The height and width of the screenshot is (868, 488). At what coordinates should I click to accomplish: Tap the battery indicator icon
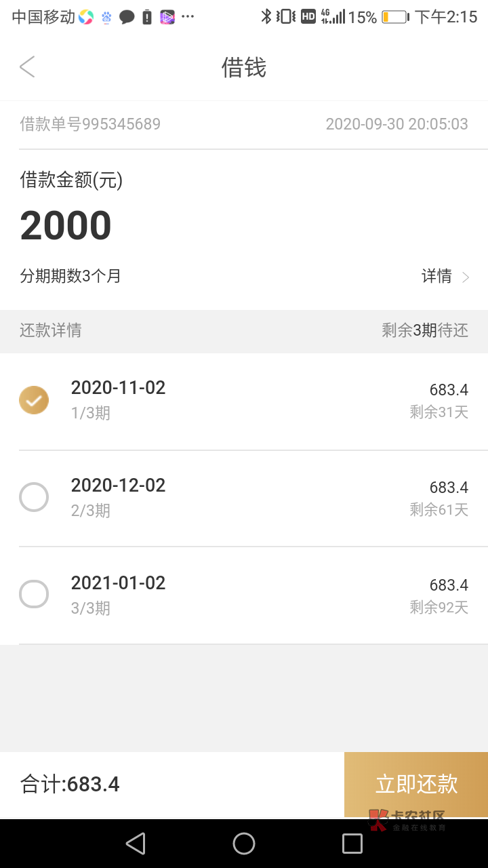(x=394, y=17)
